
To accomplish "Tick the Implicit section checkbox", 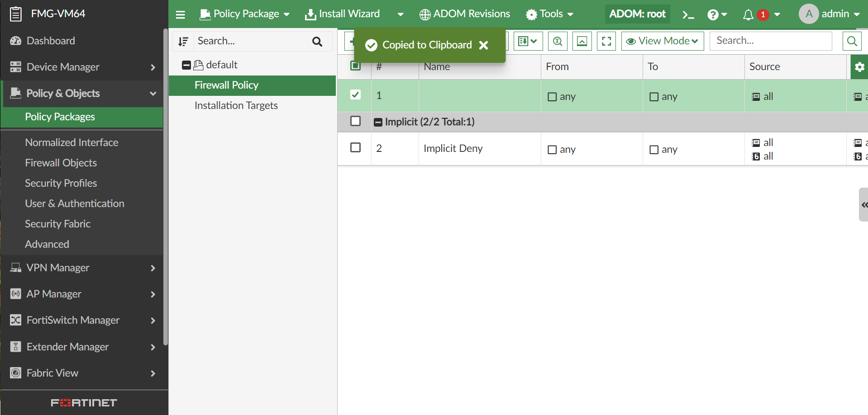I will tap(356, 121).
